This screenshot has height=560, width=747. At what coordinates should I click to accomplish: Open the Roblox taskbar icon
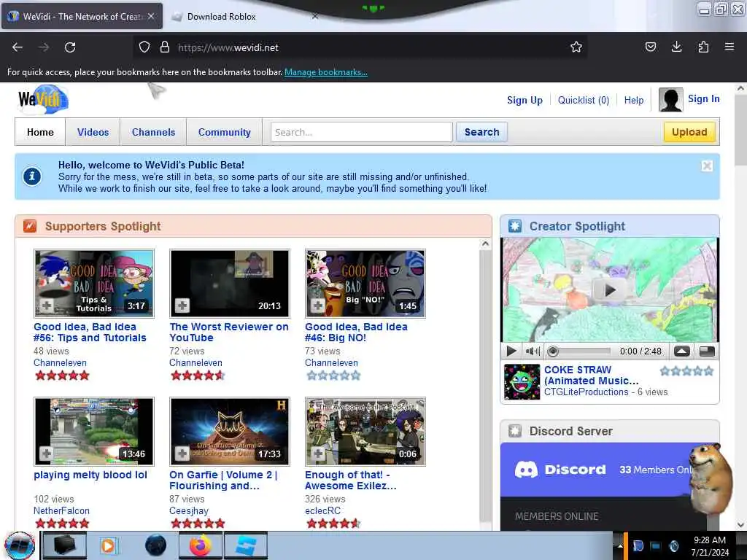coord(246,545)
